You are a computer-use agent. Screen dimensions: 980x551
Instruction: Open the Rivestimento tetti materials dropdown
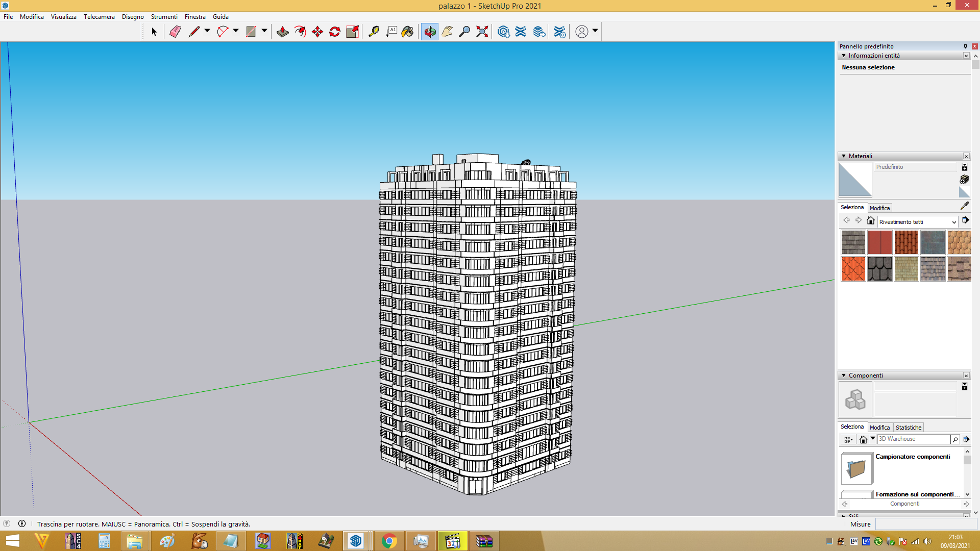click(x=917, y=222)
